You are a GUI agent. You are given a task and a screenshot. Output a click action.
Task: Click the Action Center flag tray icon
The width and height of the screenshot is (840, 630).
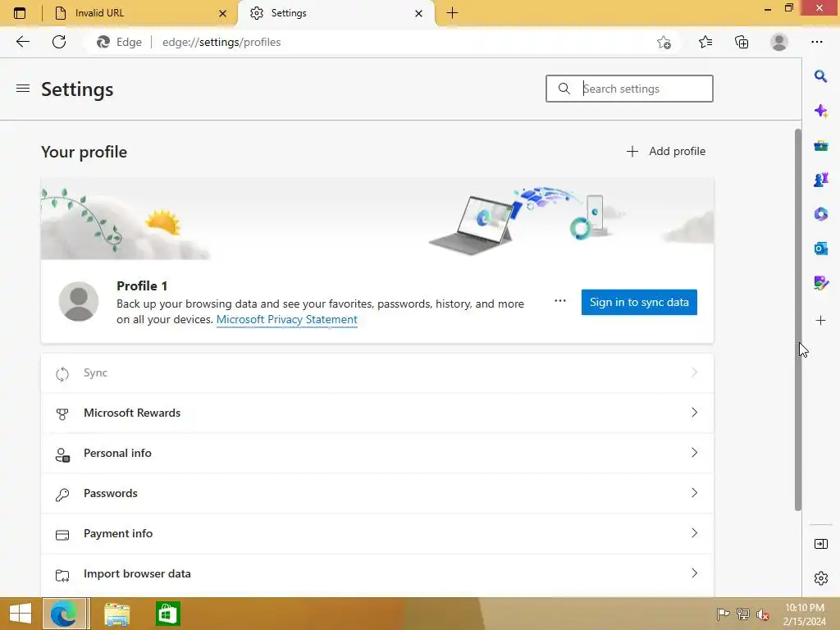pyautogui.click(x=723, y=614)
